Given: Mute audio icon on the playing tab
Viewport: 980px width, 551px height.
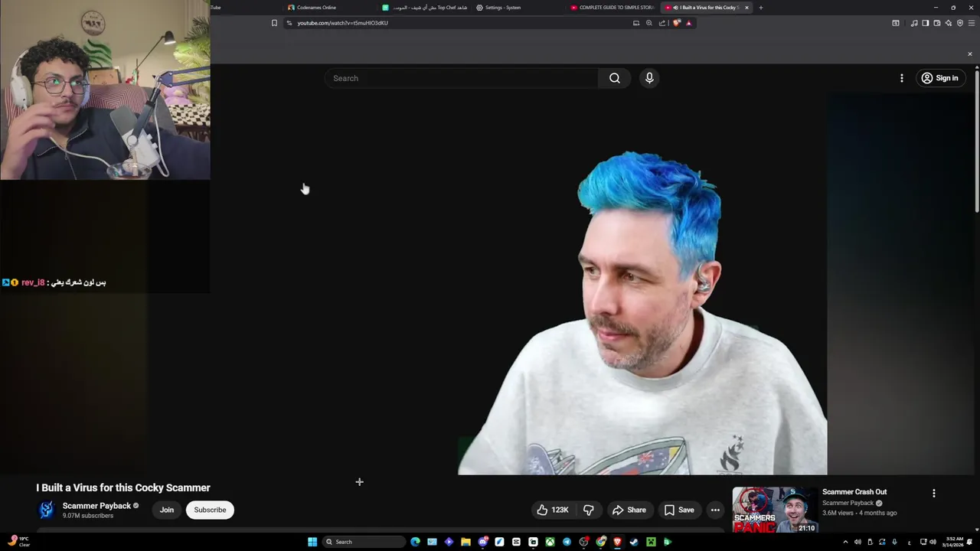Looking at the screenshot, I should pyautogui.click(x=675, y=8).
